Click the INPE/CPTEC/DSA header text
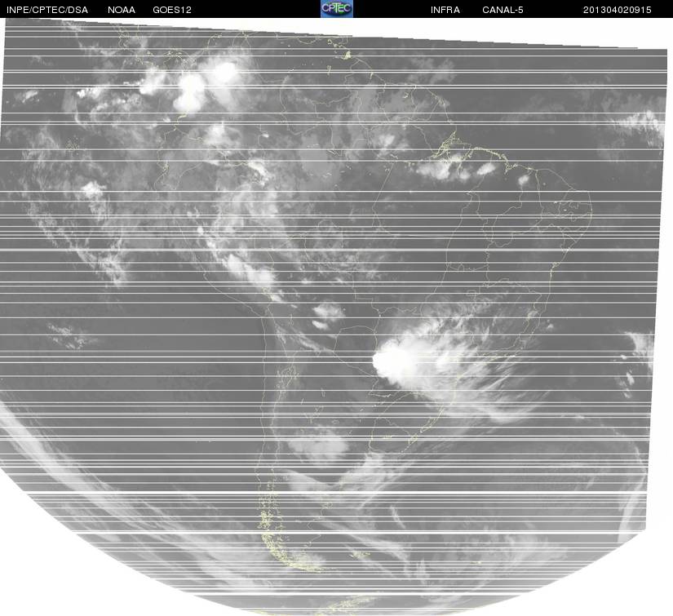The image size is (673, 616). [47, 10]
